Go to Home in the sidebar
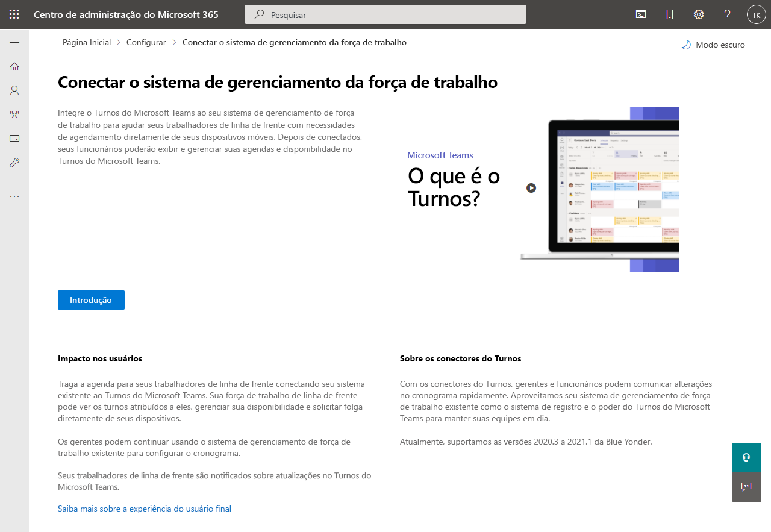Image resolution: width=771 pixels, height=532 pixels. pos(14,66)
